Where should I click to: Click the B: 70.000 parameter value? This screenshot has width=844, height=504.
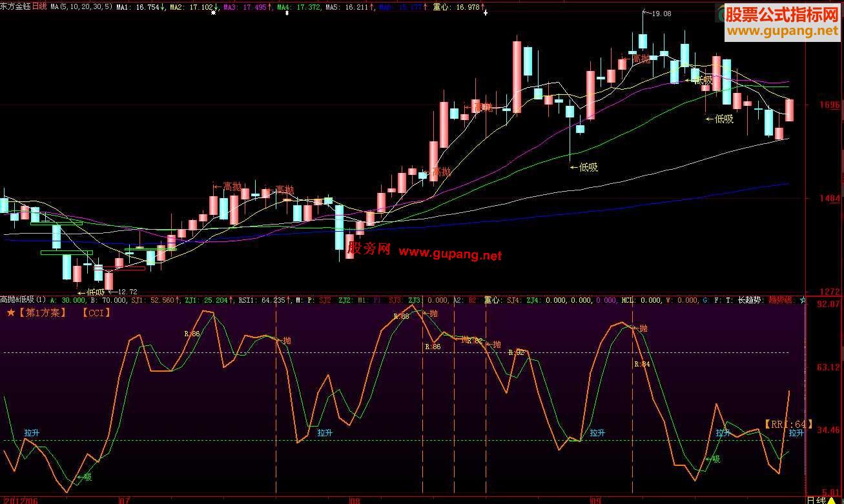108,300
